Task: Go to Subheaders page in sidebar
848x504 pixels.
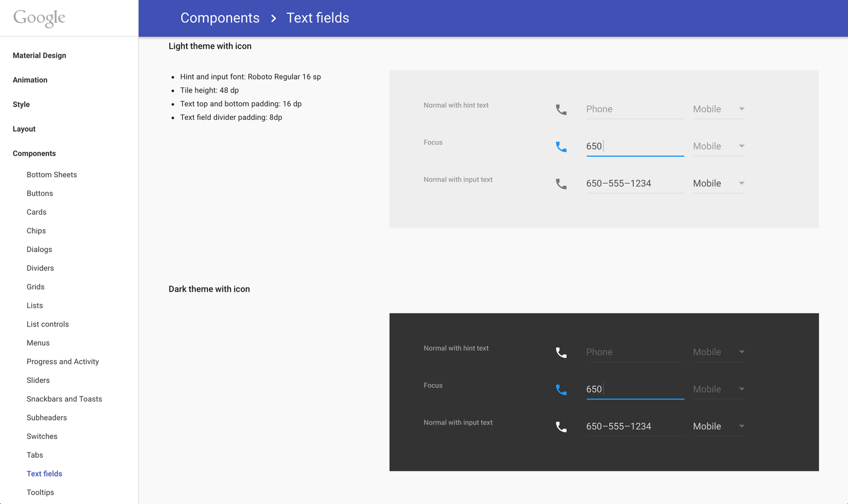Action: pyautogui.click(x=47, y=418)
